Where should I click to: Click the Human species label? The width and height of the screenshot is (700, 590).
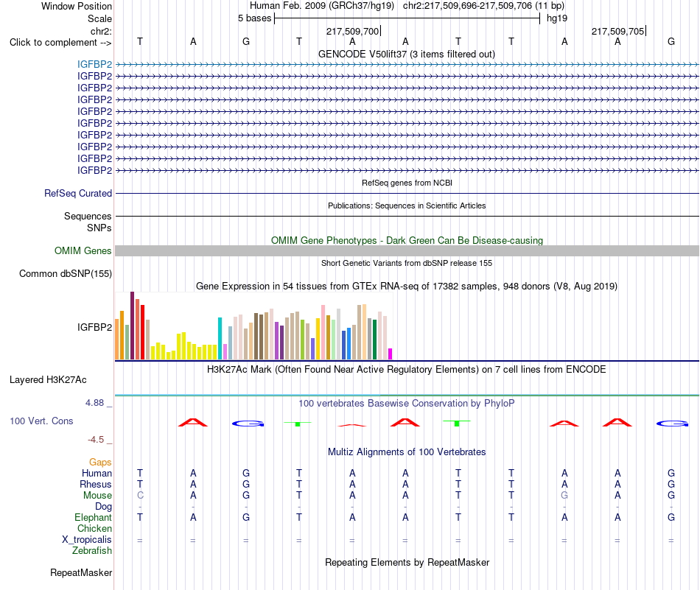(x=97, y=473)
